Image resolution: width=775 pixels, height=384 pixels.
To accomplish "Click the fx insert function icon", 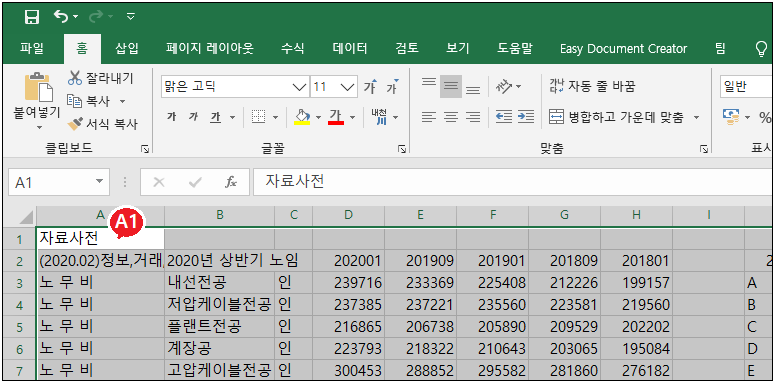I will coord(230,182).
